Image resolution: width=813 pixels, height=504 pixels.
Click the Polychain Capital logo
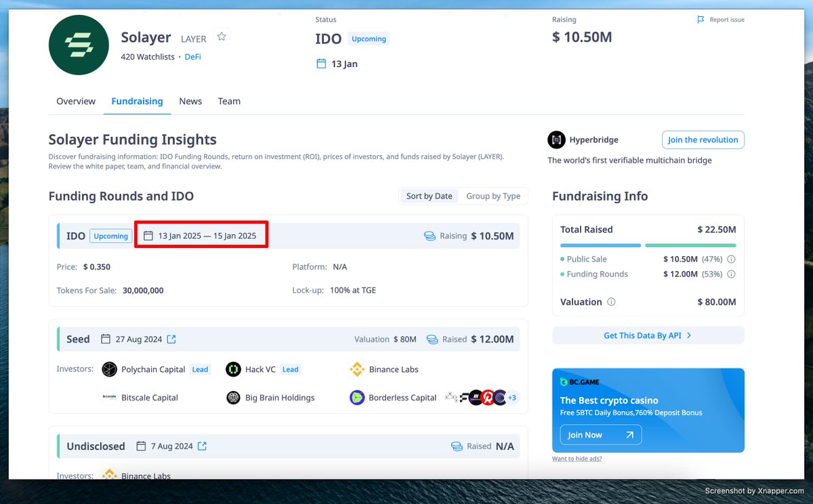109,369
